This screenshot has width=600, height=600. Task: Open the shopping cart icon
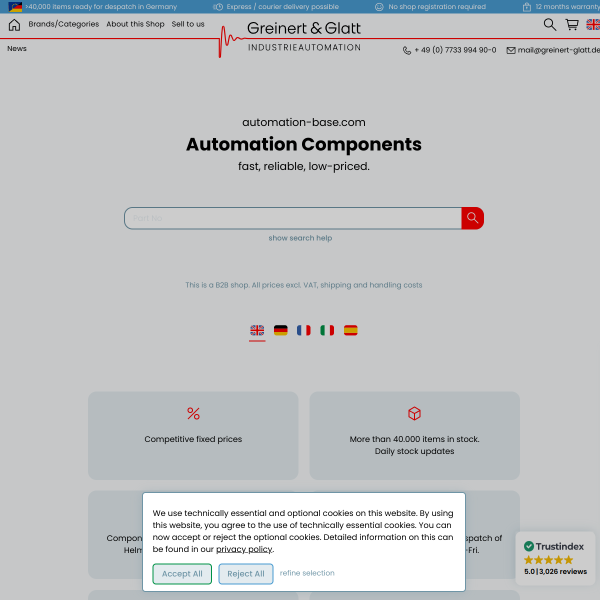[x=572, y=24]
